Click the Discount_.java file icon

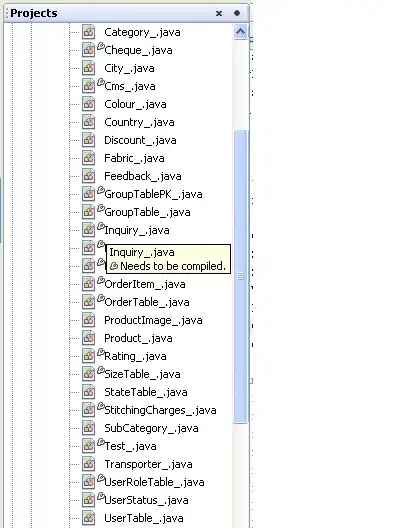(x=89, y=140)
